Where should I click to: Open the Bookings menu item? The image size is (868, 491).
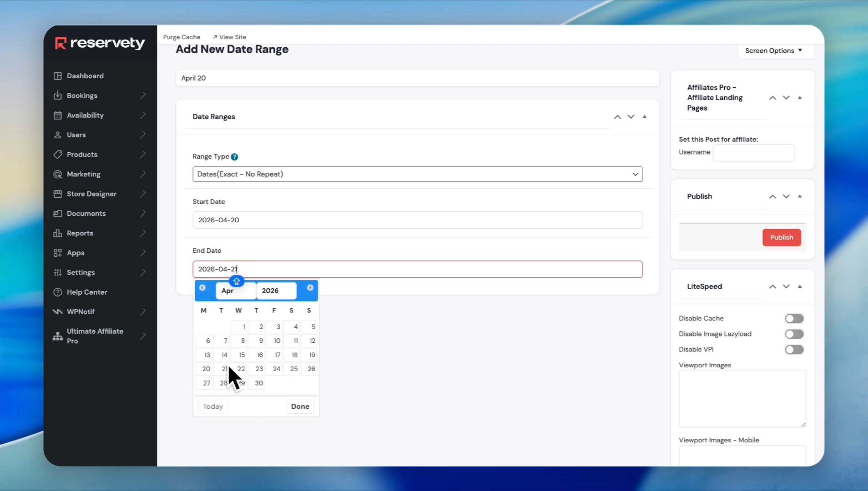pos(82,95)
